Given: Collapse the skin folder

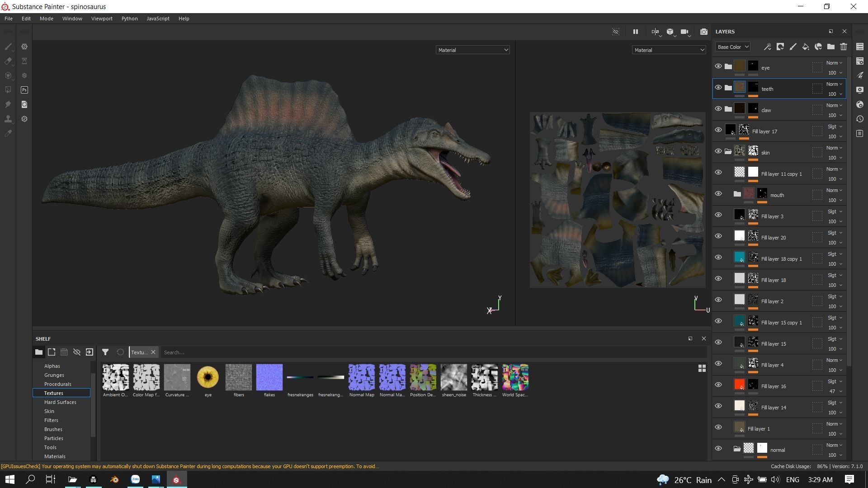Looking at the screenshot, I should tap(728, 151).
